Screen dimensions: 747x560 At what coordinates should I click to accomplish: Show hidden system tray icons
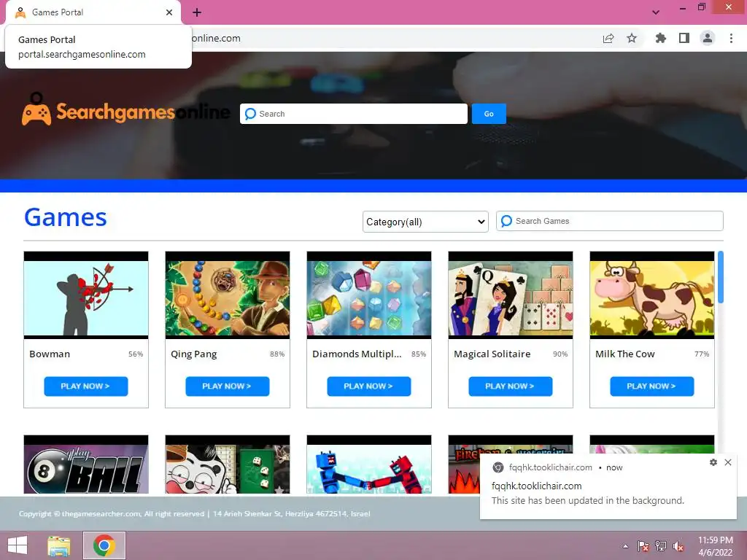(x=625, y=546)
